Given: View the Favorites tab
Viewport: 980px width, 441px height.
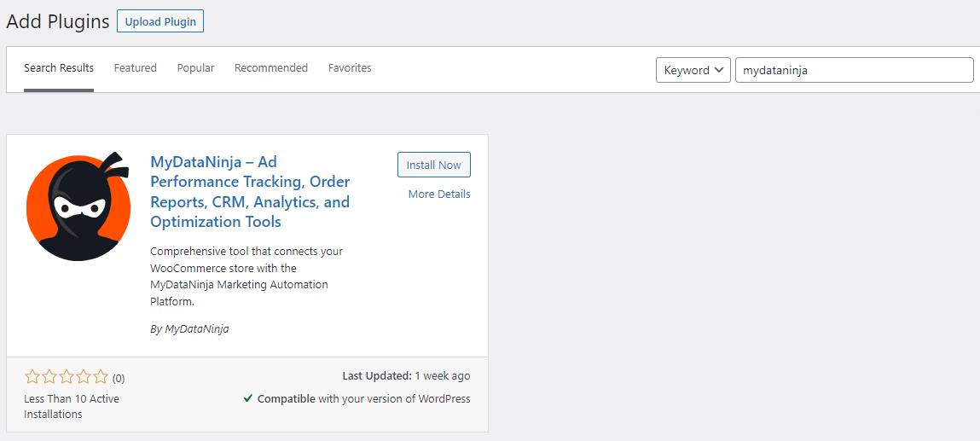Looking at the screenshot, I should coord(350,68).
